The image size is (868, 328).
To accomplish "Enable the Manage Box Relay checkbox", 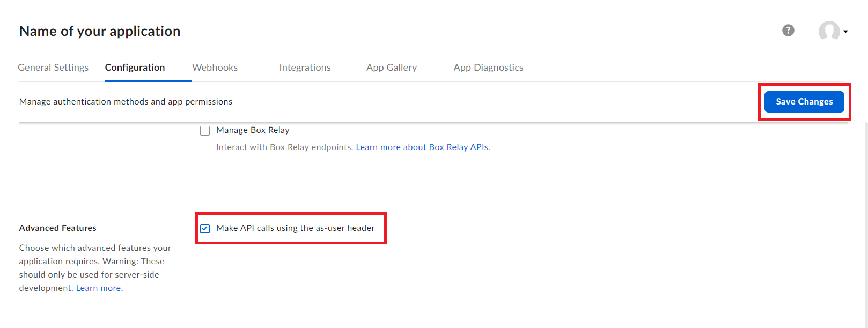I will point(205,131).
